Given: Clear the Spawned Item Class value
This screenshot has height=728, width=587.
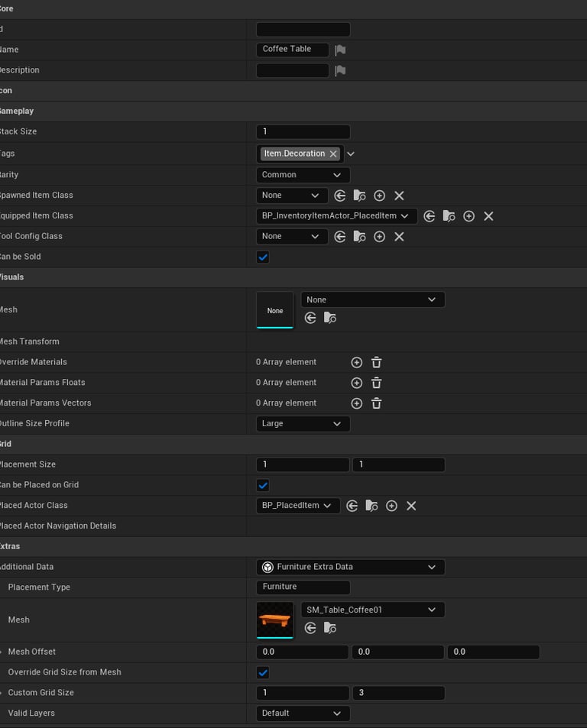Looking at the screenshot, I should [x=399, y=196].
